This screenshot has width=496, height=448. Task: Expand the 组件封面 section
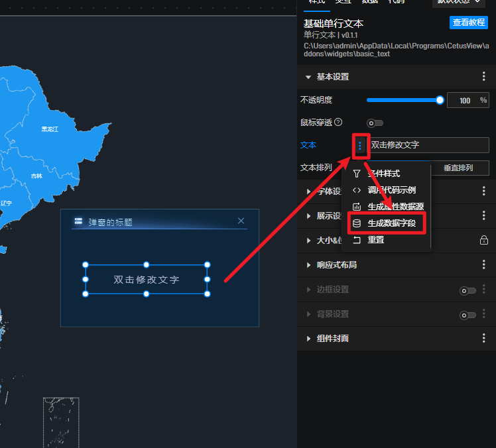[x=308, y=339]
